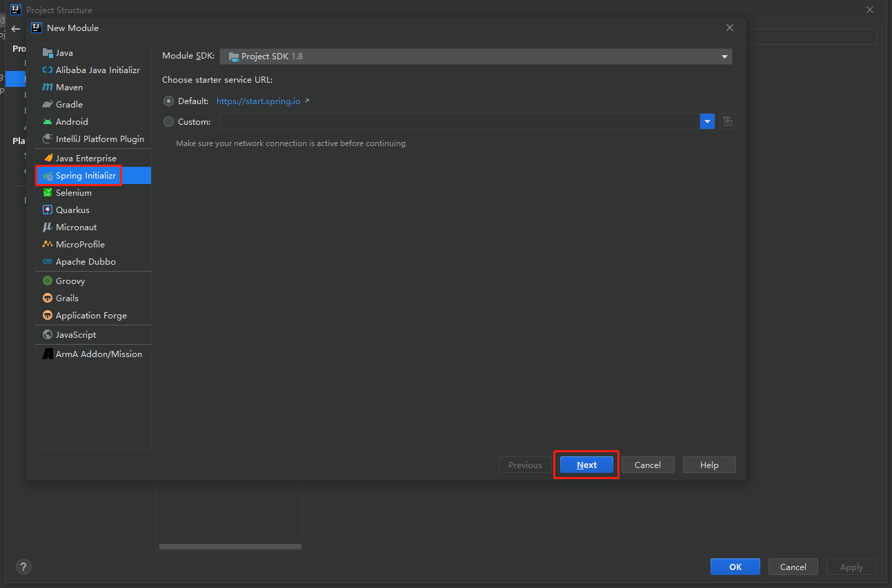Screen dimensions: 892x588
Task: Select the 'Groovy' list label
Action: [x=70, y=281]
